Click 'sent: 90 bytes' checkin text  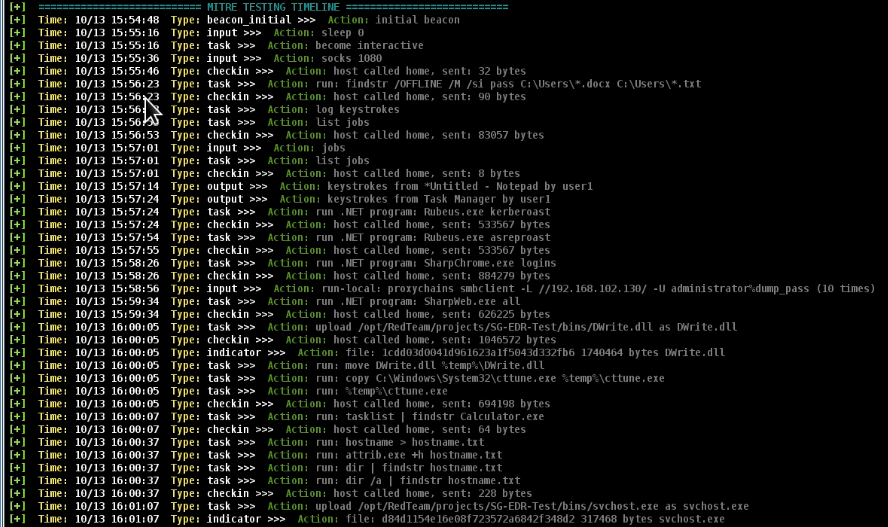tap(484, 97)
